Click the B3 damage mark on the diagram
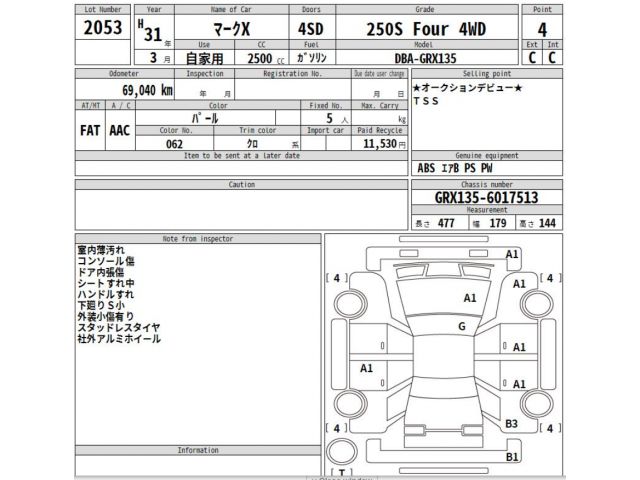 (x=511, y=424)
